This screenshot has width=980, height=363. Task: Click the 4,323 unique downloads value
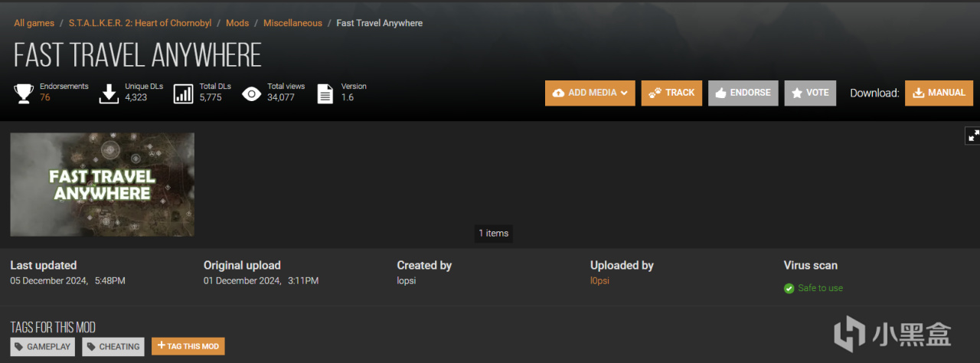pos(136,98)
